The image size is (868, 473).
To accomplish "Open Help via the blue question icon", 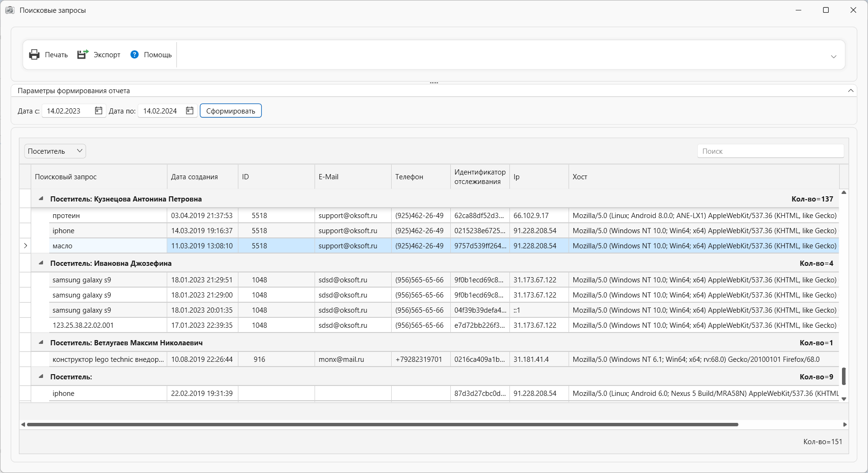I will 134,55.
